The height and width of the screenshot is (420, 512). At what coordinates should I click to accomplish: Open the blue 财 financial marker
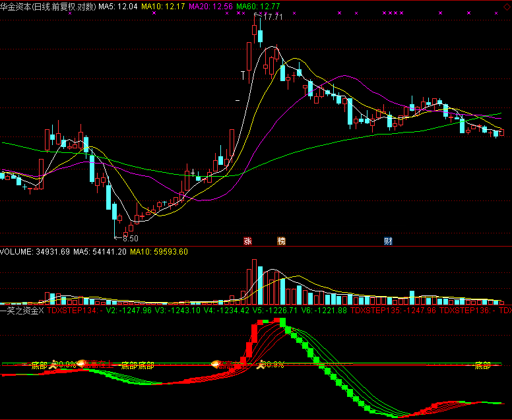[388, 241]
